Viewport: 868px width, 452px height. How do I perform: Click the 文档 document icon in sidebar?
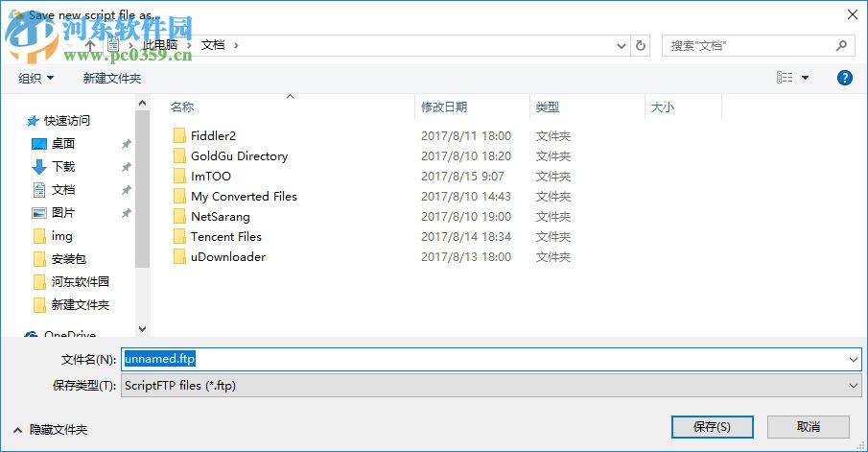coord(39,190)
